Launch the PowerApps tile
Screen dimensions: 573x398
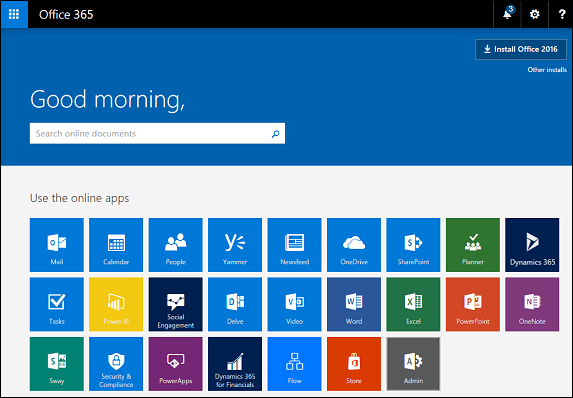click(175, 364)
